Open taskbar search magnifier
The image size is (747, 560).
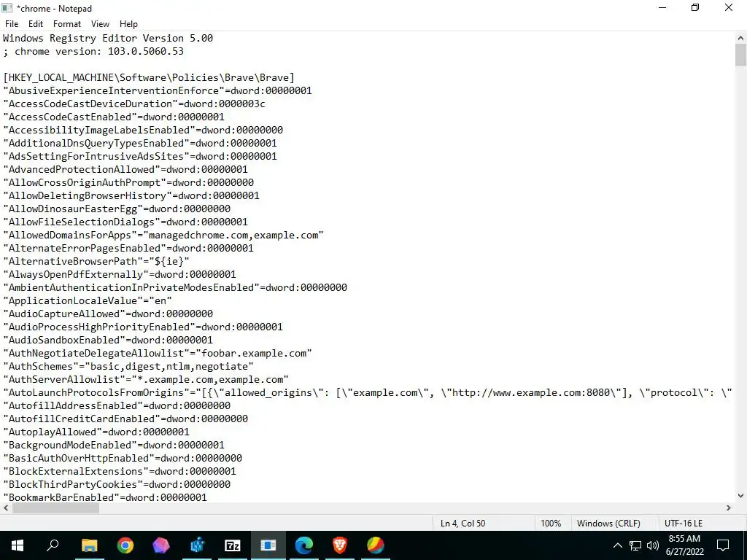point(53,545)
